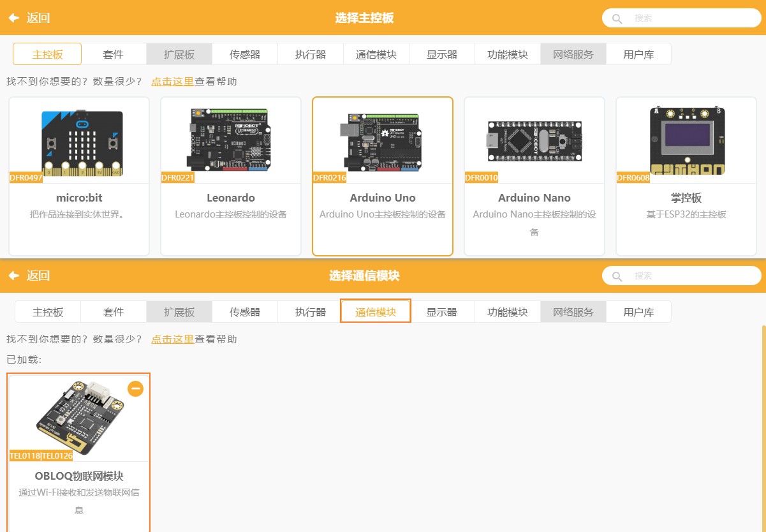766x532 pixels.
Task: Switch to the 执行器 tab in the lower panel
Action: point(311,312)
